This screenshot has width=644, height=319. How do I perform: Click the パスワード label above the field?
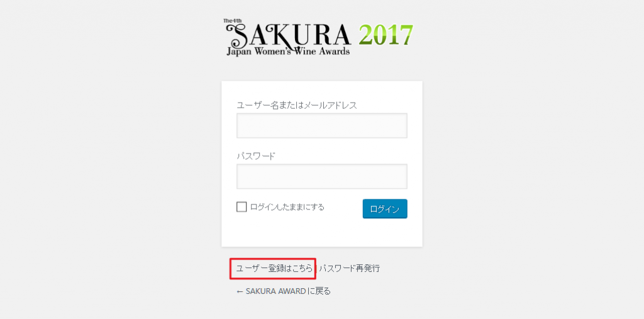[256, 156]
